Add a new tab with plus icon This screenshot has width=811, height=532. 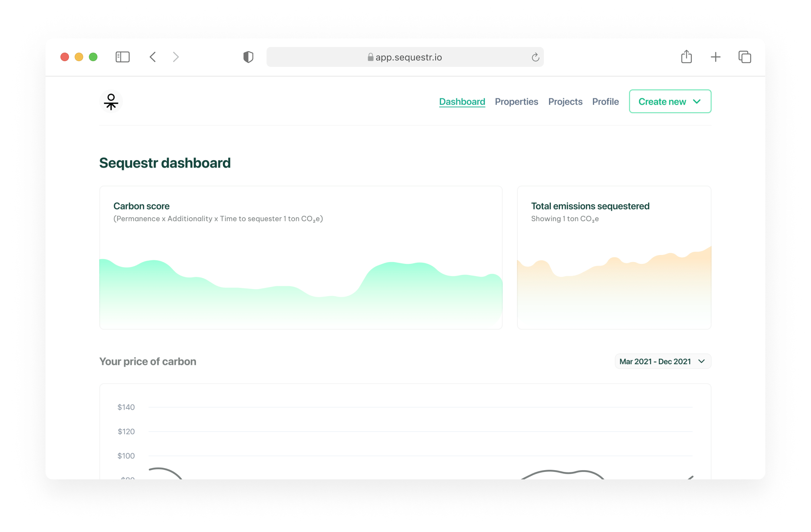pyautogui.click(x=715, y=57)
